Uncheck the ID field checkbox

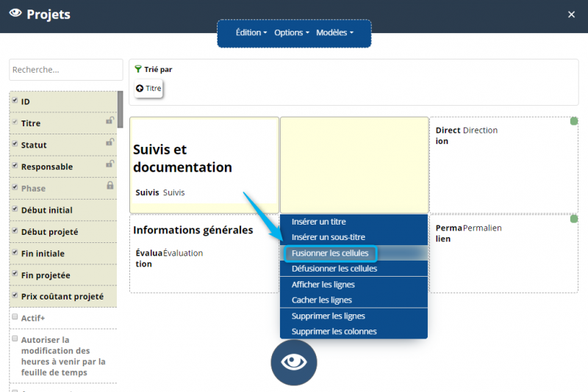(x=15, y=101)
